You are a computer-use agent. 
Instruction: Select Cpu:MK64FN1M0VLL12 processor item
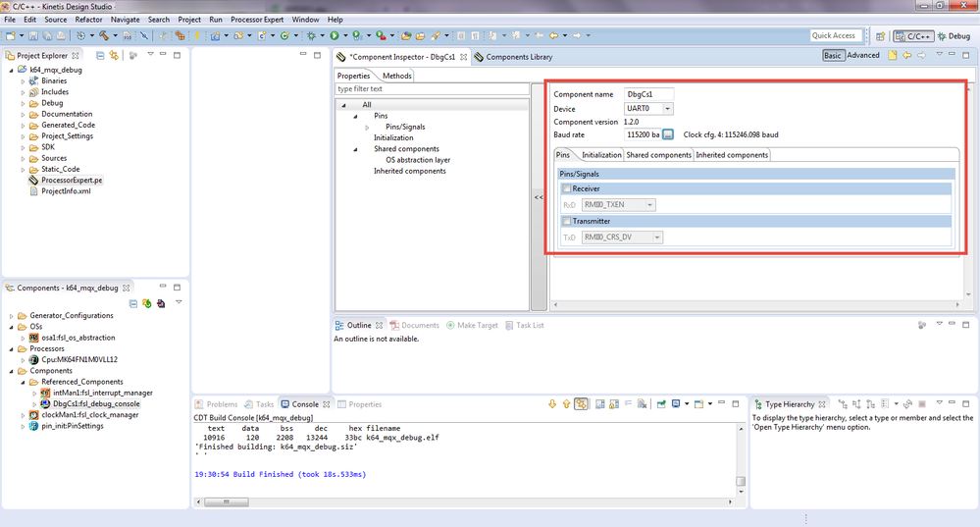point(74,359)
